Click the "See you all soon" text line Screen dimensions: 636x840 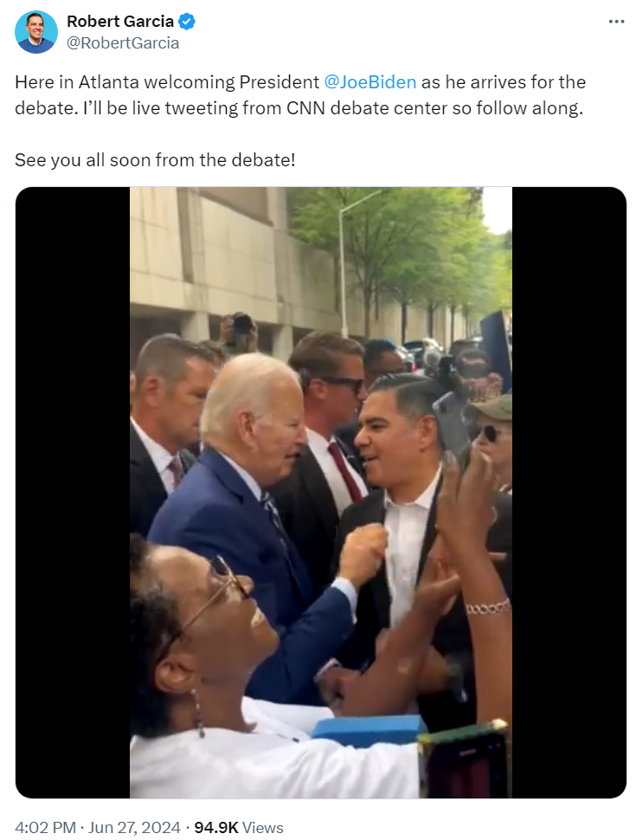click(155, 159)
